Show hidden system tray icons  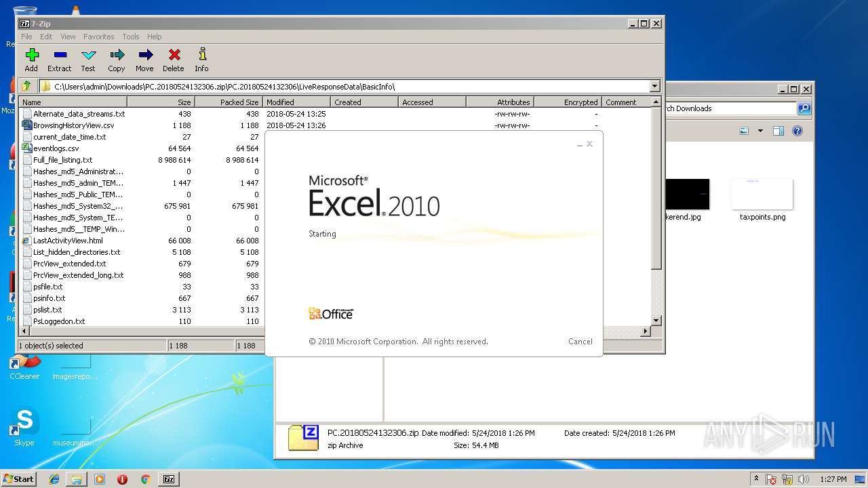tap(756, 479)
